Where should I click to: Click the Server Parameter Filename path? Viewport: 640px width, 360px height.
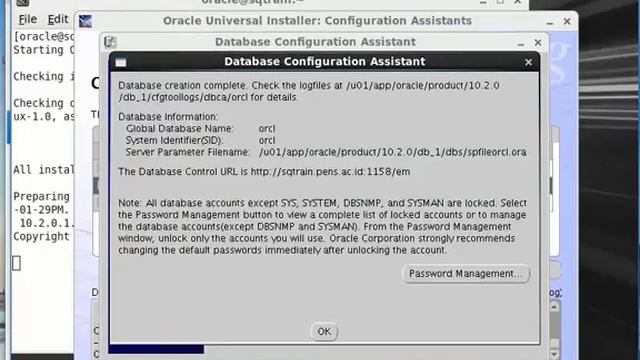pos(393,152)
